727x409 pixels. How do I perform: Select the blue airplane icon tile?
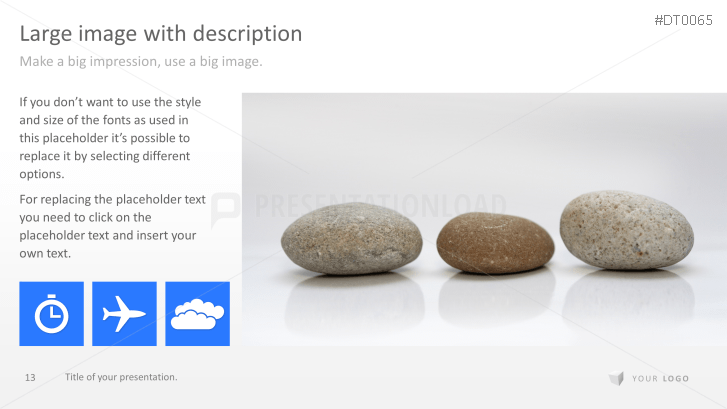click(124, 313)
